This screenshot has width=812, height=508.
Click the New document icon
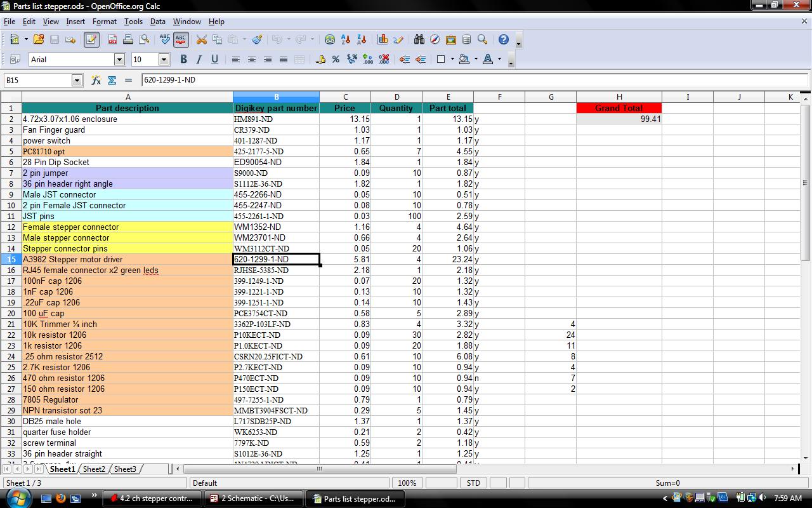tap(15, 39)
